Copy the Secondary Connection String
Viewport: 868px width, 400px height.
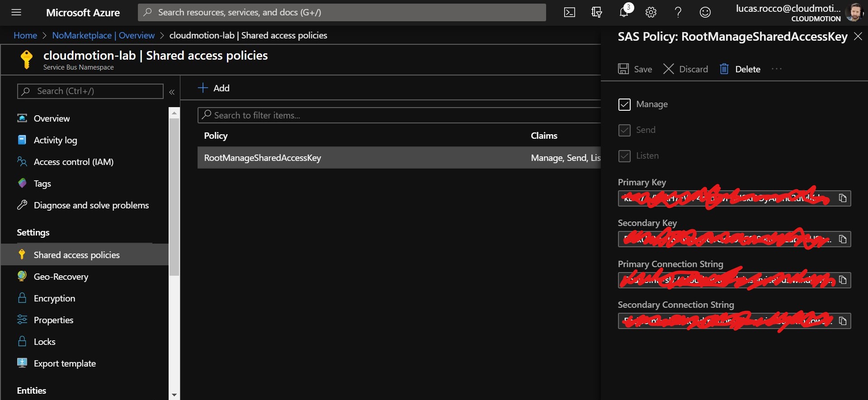[843, 320]
